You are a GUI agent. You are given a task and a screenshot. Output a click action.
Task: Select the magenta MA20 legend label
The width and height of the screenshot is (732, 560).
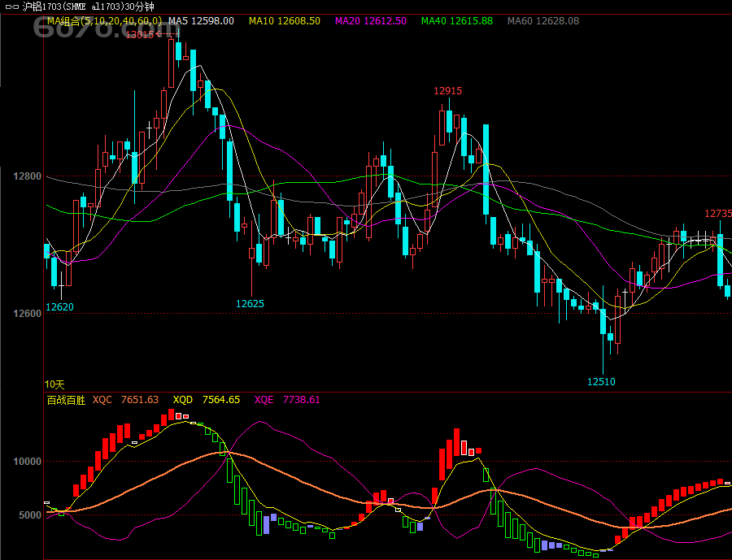[371, 20]
